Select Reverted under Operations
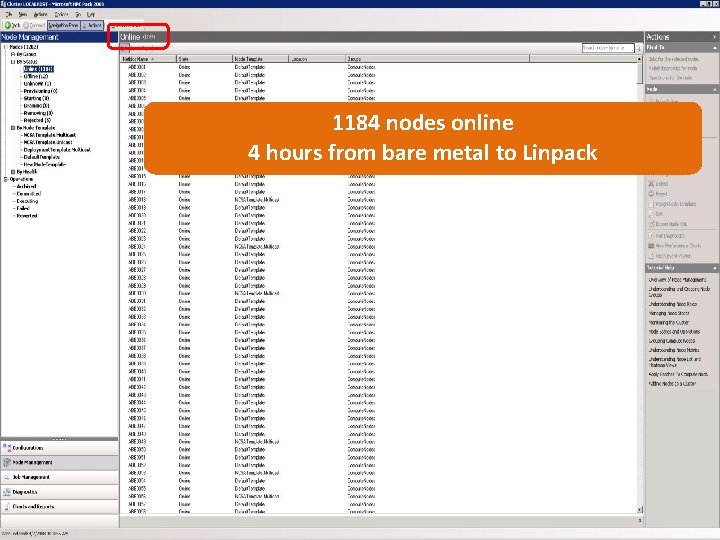The width and height of the screenshot is (720, 540). pyautogui.click(x=27, y=216)
